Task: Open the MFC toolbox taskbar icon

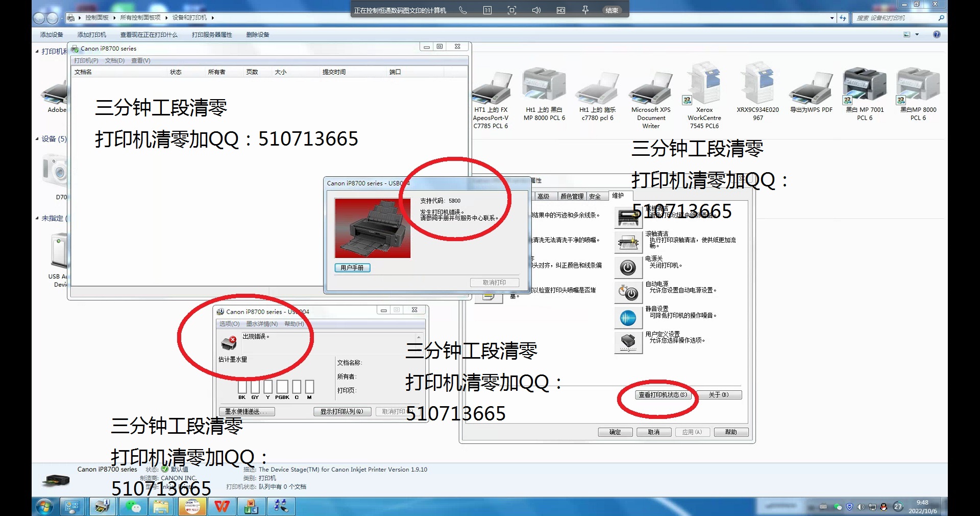Action: 252,507
